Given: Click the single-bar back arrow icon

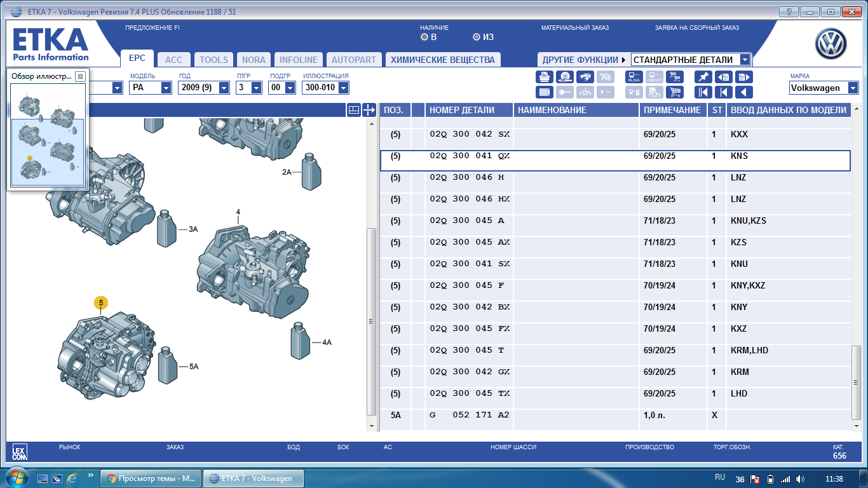Looking at the screenshot, I should [723, 92].
